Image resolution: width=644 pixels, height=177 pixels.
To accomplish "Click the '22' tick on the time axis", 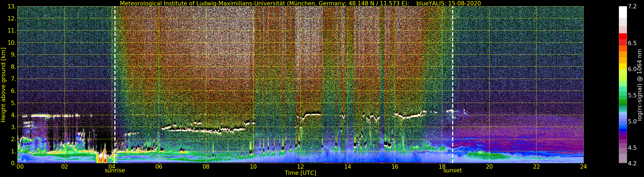I will (x=536, y=166).
